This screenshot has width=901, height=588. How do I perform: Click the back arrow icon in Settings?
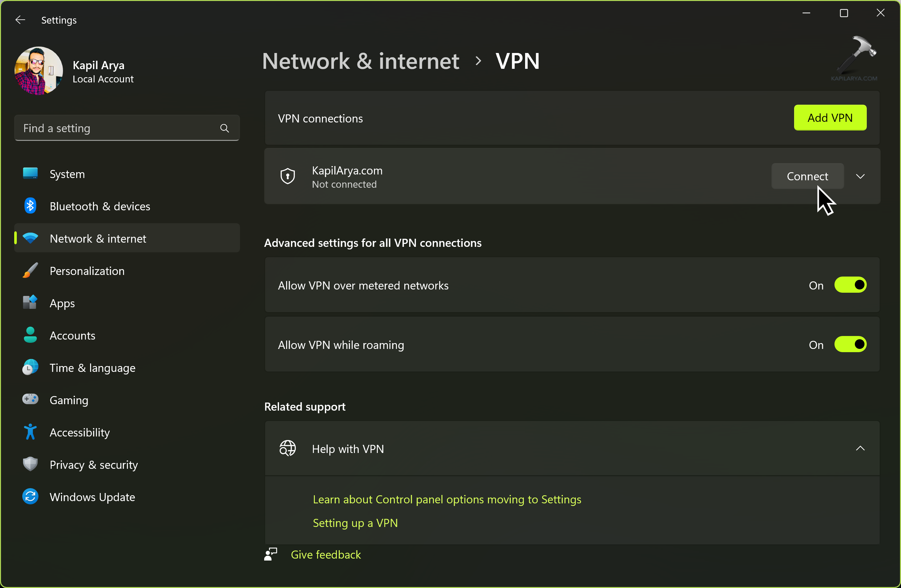20,20
